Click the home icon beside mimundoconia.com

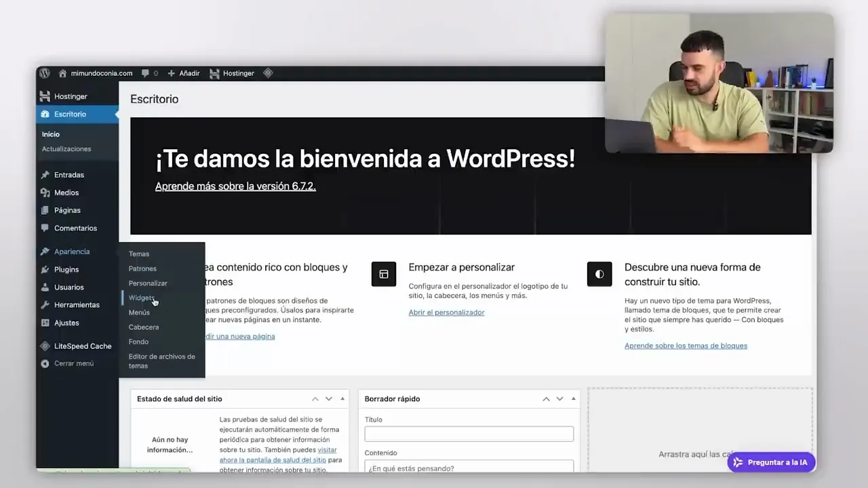(63, 73)
